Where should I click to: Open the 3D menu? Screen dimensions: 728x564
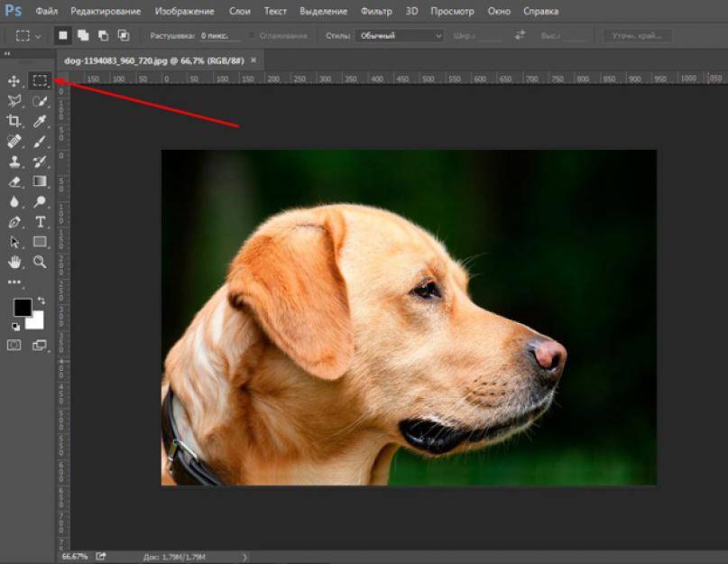412,11
